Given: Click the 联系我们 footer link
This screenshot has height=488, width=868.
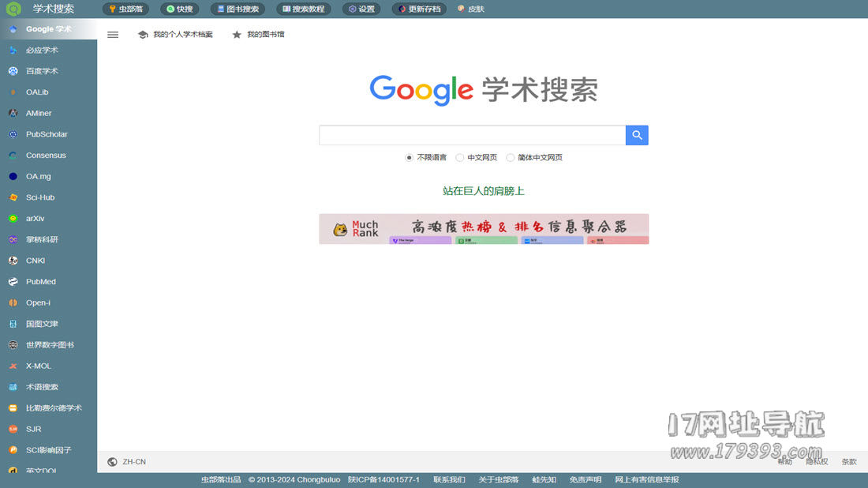Looking at the screenshot, I should tap(449, 479).
